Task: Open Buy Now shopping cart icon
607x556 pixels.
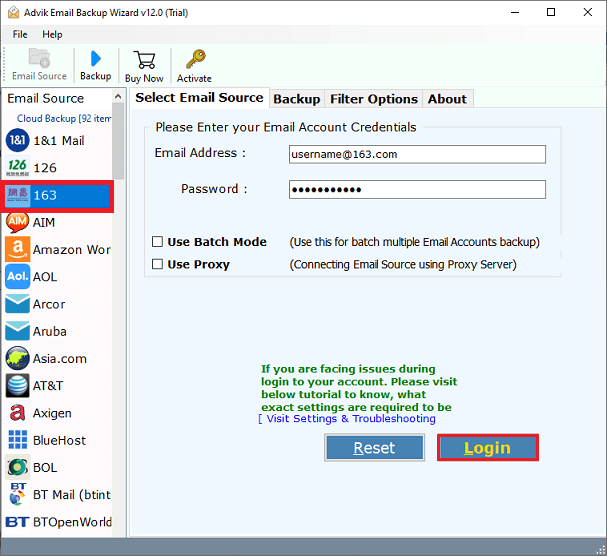Action: click(144, 60)
